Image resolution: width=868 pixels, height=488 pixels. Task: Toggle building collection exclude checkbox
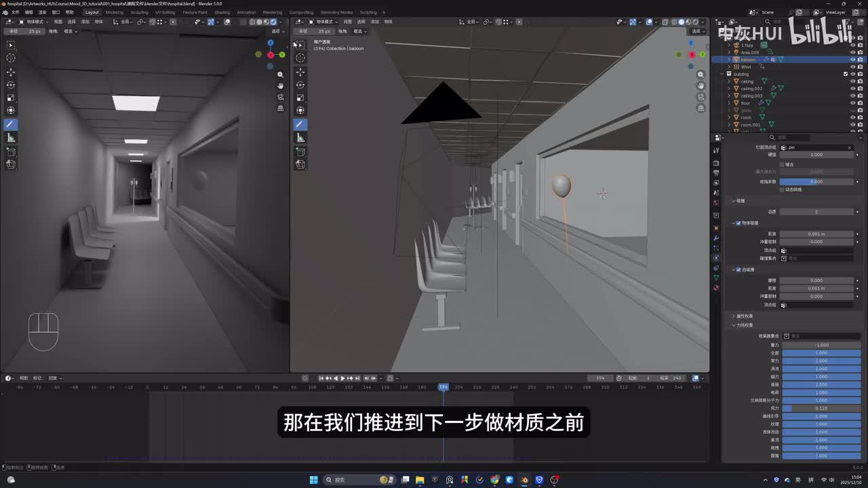pyautogui.click(x=845, y=74)
